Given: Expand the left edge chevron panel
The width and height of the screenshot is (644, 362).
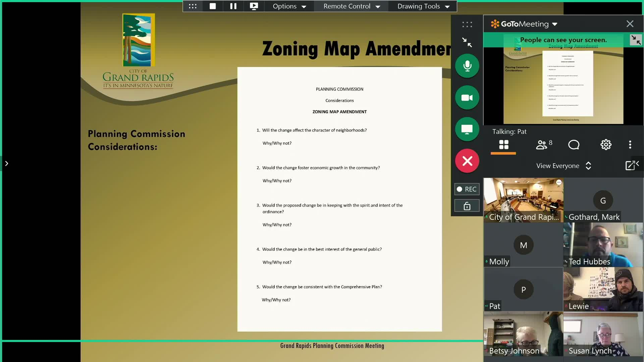Looking at the screenshot, I should tap(6, 164).
